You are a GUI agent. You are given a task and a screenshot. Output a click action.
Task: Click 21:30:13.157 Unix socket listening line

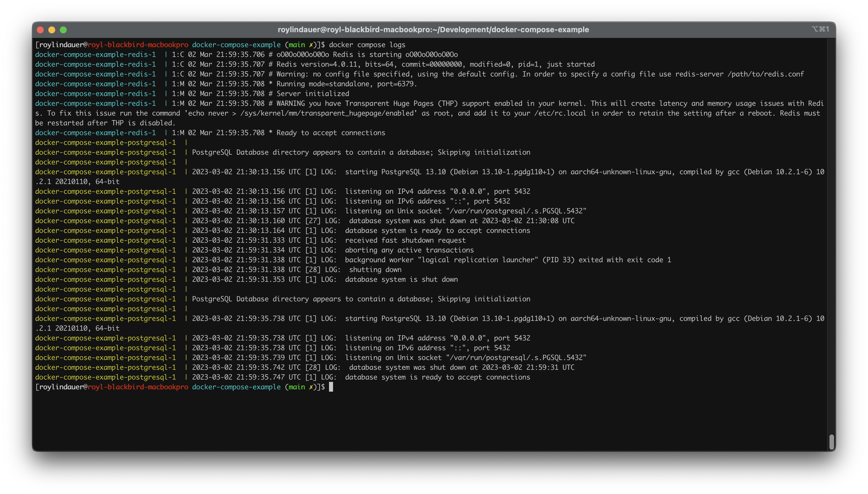coord(389,211)
